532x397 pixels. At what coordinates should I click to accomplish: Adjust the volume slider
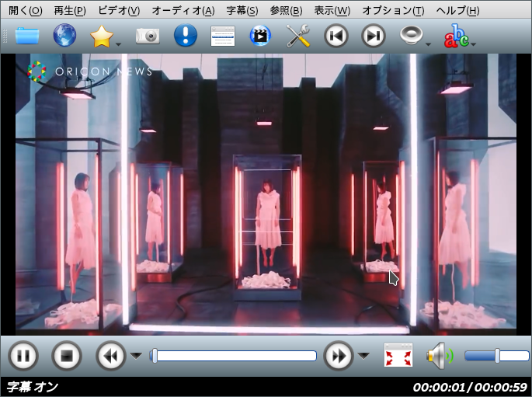497,356
